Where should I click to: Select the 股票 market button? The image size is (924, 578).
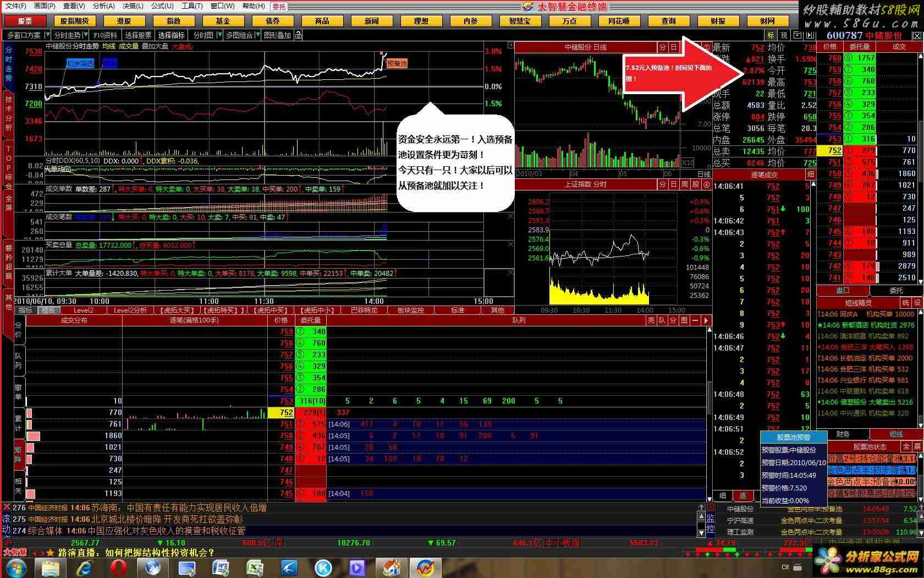coord(25,21)
